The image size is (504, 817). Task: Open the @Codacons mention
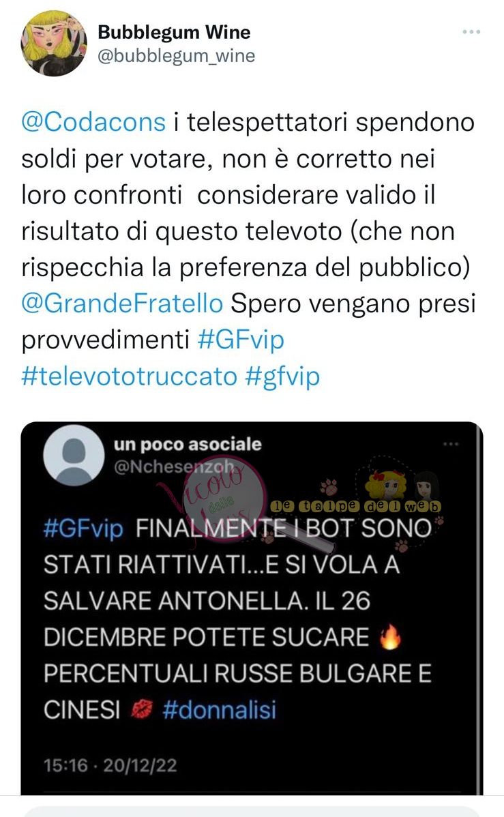93,123
